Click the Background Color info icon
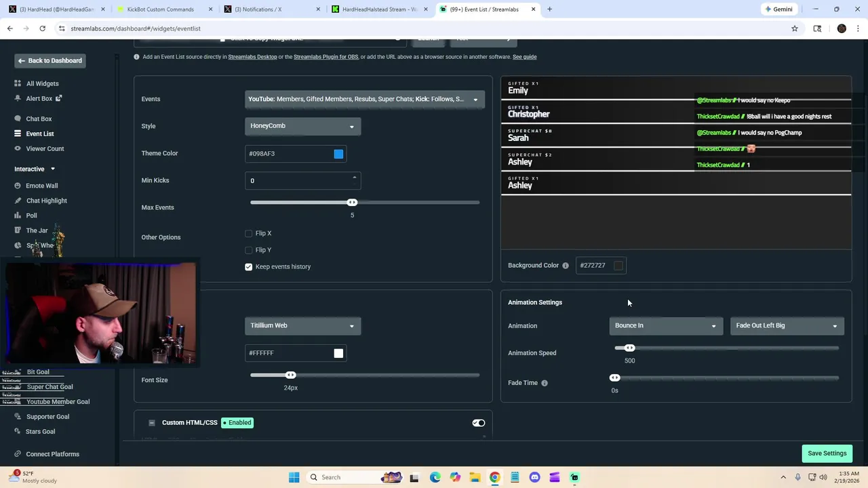This screenshot has width=868, height=488. (x=566, y=266)
